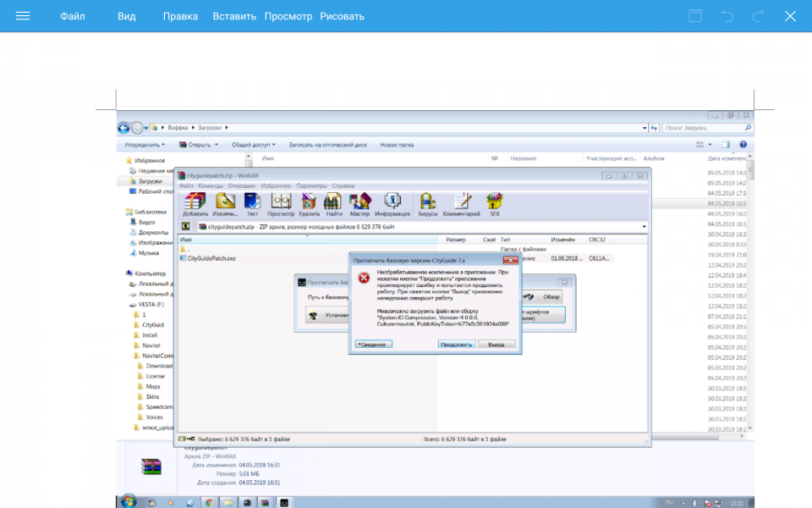Click the WinRAR Добавить toolbar icon
Image resolution: width=812 pixels, height=508 pixels.
click(x=195, y=204)
